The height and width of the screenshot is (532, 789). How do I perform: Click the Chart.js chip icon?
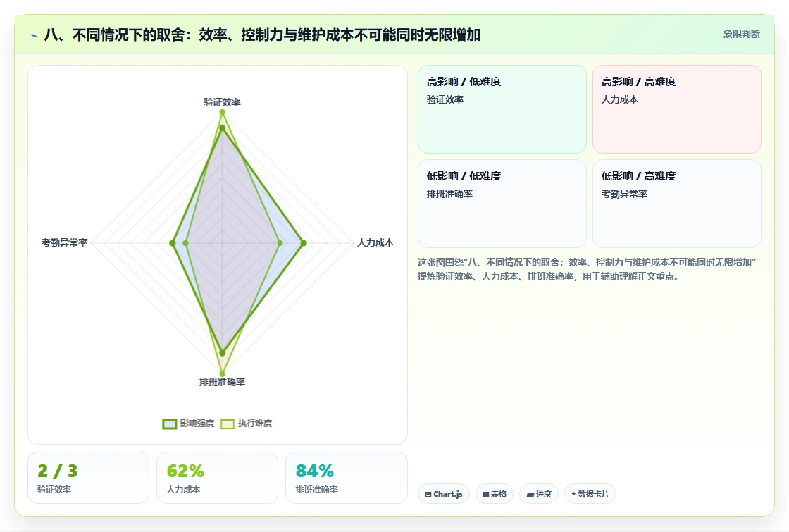(428, 494)
